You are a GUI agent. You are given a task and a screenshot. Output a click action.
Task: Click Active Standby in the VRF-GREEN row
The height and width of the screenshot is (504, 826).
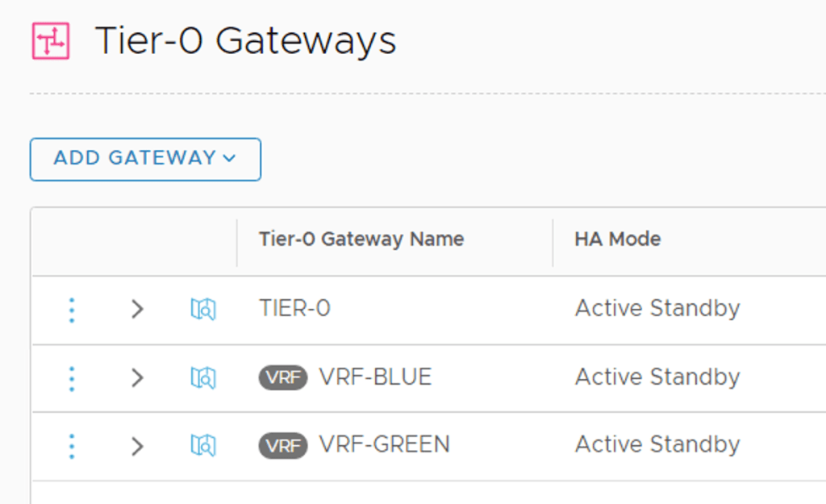click(x=657, y=444)
